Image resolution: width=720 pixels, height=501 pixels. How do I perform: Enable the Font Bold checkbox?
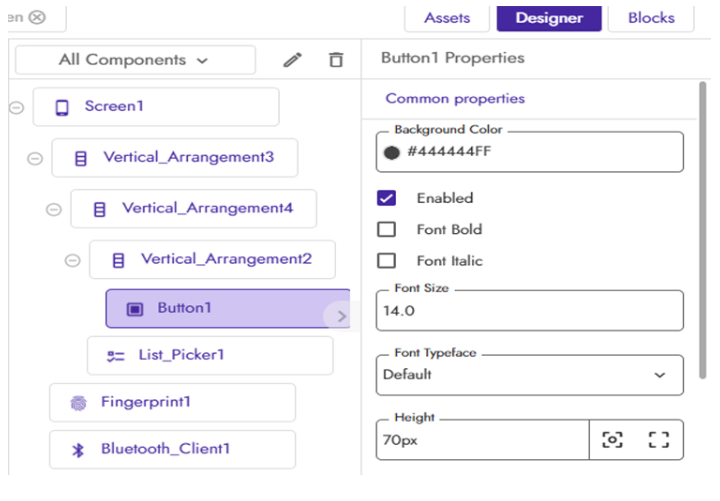[x=386, y=230]
